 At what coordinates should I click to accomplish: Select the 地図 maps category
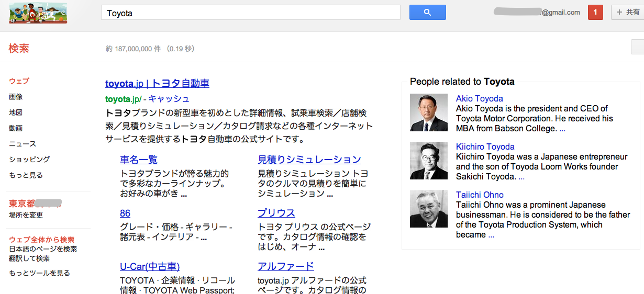click(x=16, y=112)
